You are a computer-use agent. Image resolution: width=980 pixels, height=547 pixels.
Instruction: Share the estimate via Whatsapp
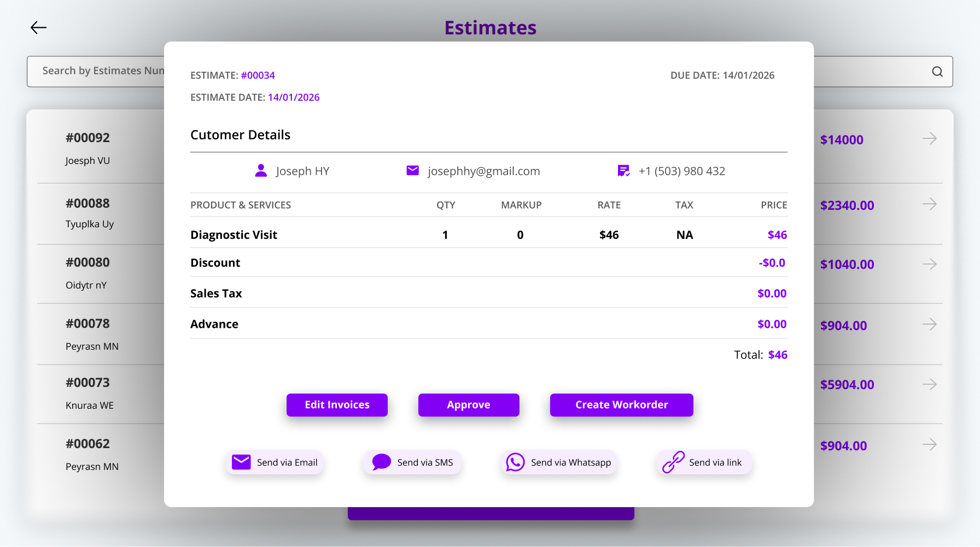click(x=558, y=462)
